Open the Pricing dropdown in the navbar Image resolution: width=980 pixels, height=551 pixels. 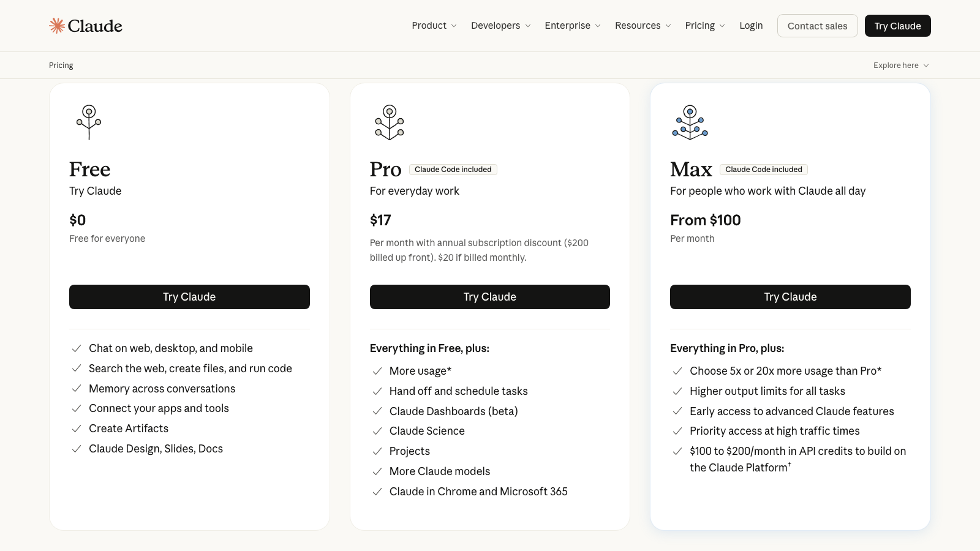(x=705, y=26)
